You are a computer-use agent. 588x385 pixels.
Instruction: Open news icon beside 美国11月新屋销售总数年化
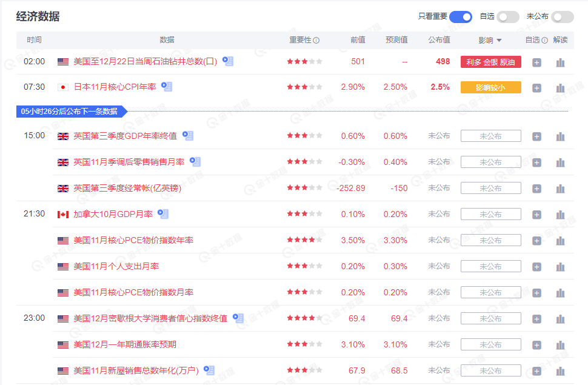pos(209,370)
